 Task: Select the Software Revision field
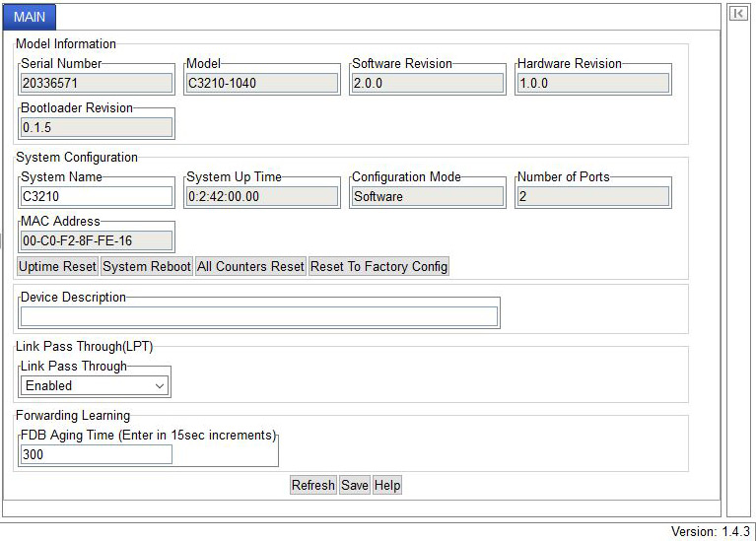coord(428,84)
